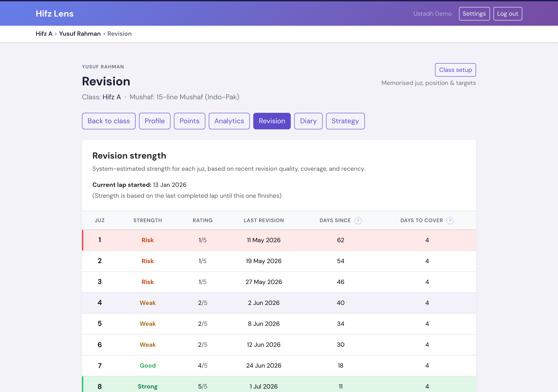Click the STRENGTH column header

point(148,221)
